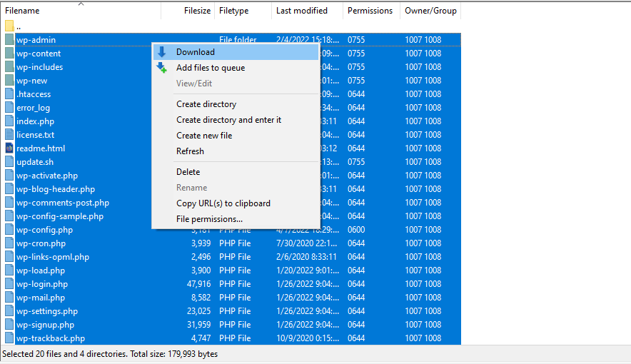Click the wp-config-sample.php file icon
Image resolution: width=631 pixels, height=364 pixels.
(x=10, y=216)
